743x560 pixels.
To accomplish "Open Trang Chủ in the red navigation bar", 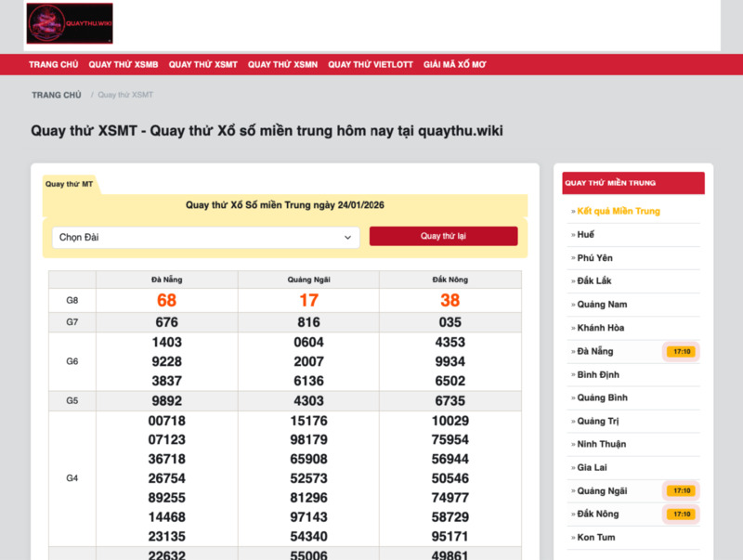I will click(x=53, y=65).
